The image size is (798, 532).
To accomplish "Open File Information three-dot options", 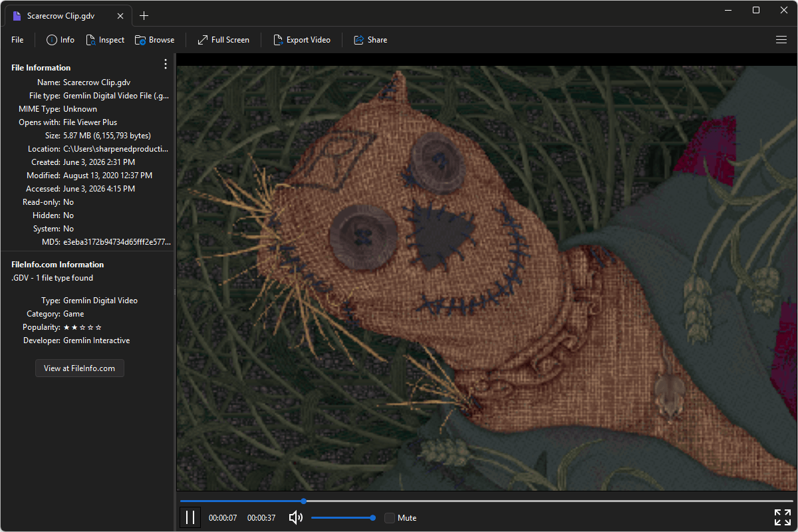I will pyautogui.click(x=166, y=64).
